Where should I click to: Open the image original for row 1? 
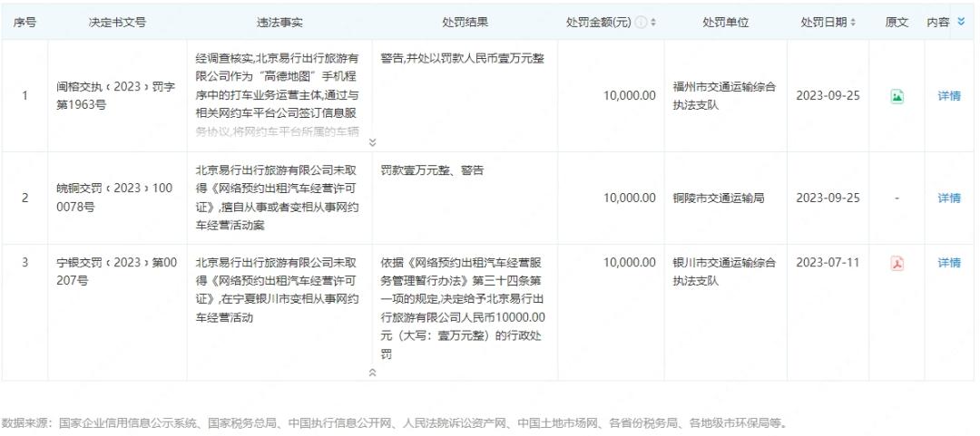897,96
